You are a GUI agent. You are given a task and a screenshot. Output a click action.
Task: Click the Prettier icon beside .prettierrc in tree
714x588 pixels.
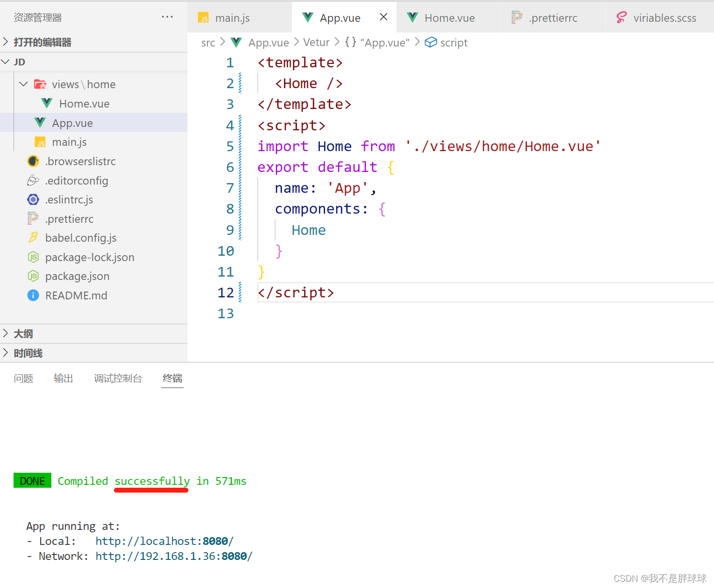[x=33, y=218]
